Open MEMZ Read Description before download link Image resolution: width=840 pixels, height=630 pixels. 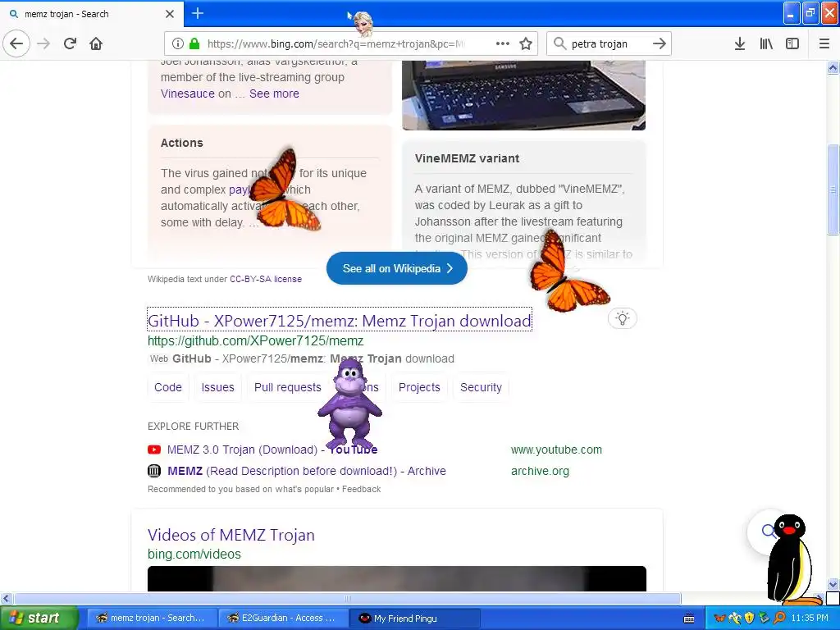[307, 471]
